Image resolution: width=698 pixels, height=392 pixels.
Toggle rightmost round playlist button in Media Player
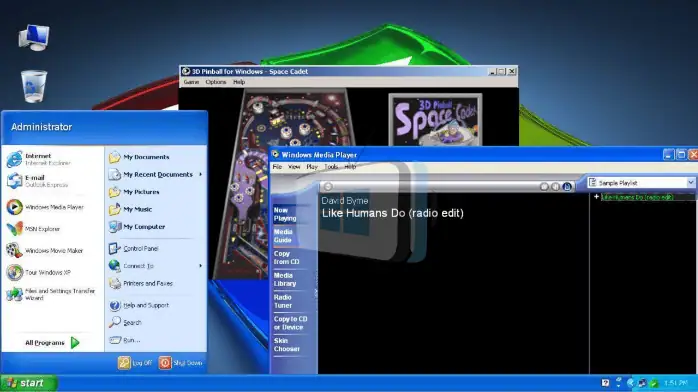[567, 186]
